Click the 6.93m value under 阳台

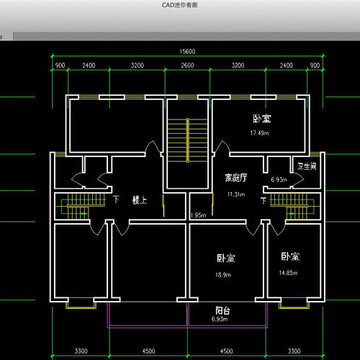click(x=220, y=319)
